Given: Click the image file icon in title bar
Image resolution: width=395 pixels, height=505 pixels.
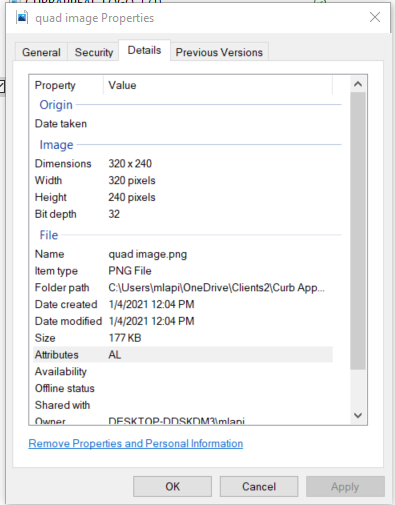Looking at the screenshot, I should tap(22, 17).
